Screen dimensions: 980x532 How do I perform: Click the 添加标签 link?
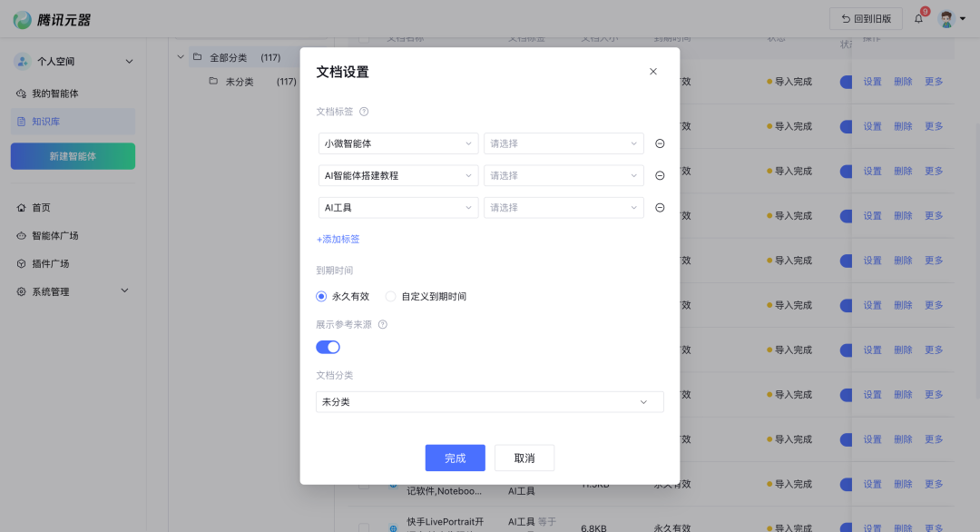click(x=338, y=240)
